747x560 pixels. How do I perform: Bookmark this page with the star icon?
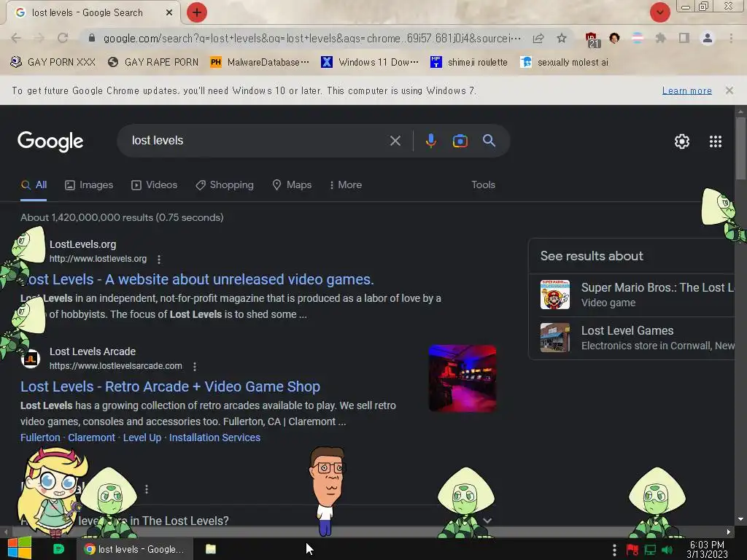562,38
